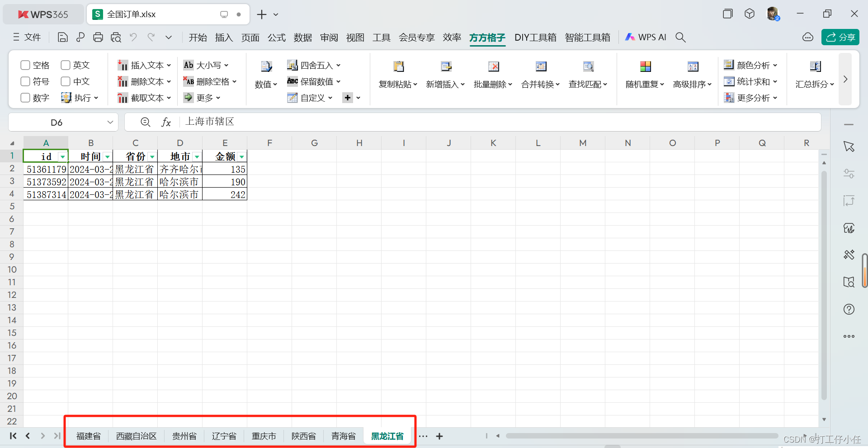Click the Save icon in quick toolbar

point(63,38)
